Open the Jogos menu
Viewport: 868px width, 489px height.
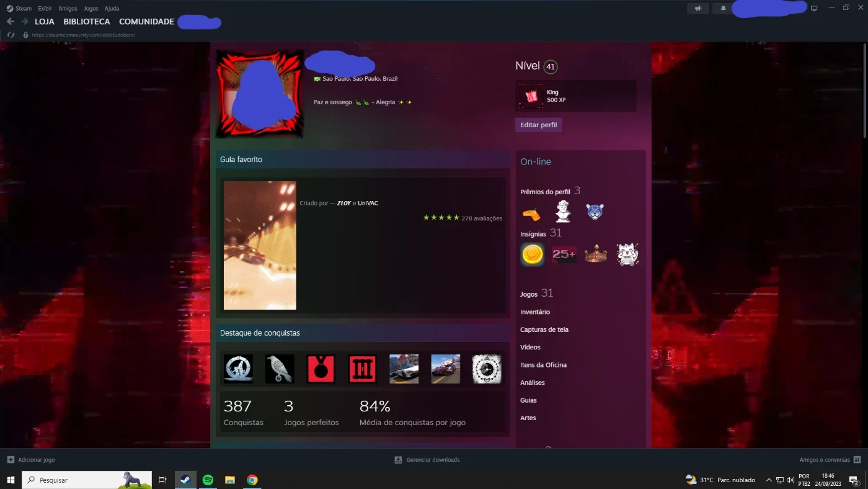coord(91,9)
